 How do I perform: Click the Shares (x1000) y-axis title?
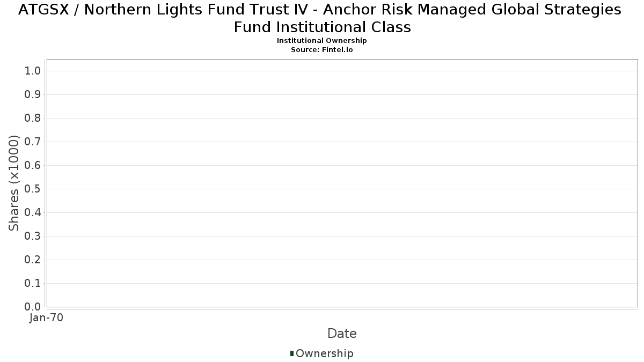14,183
